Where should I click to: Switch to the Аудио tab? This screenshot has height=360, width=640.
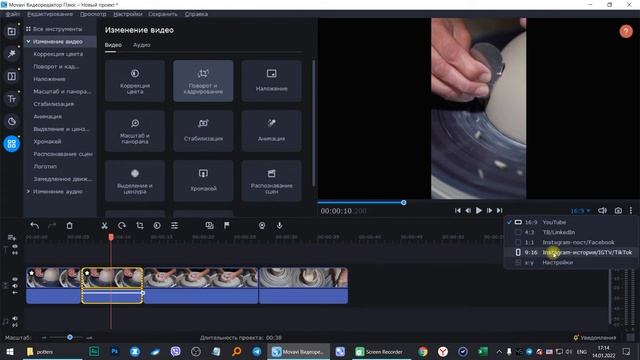pos(142,45)
